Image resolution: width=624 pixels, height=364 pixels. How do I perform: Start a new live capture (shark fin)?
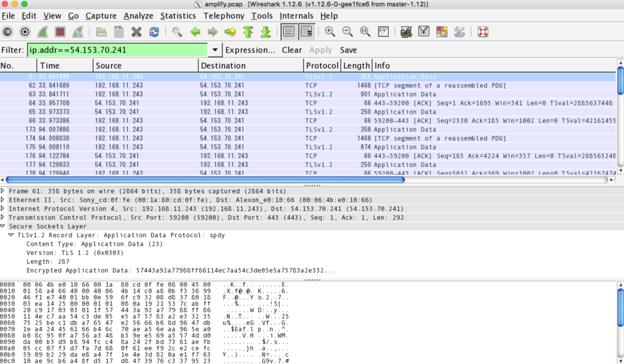[43, 32]
